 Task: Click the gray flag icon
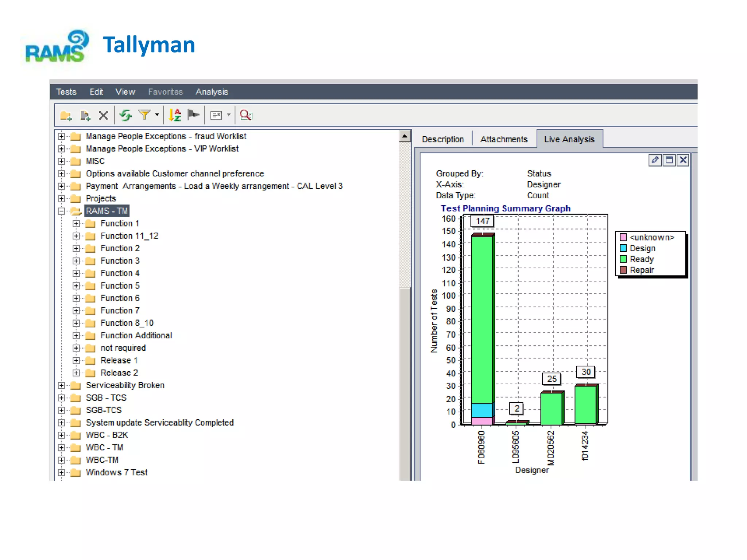coord(193,115)
